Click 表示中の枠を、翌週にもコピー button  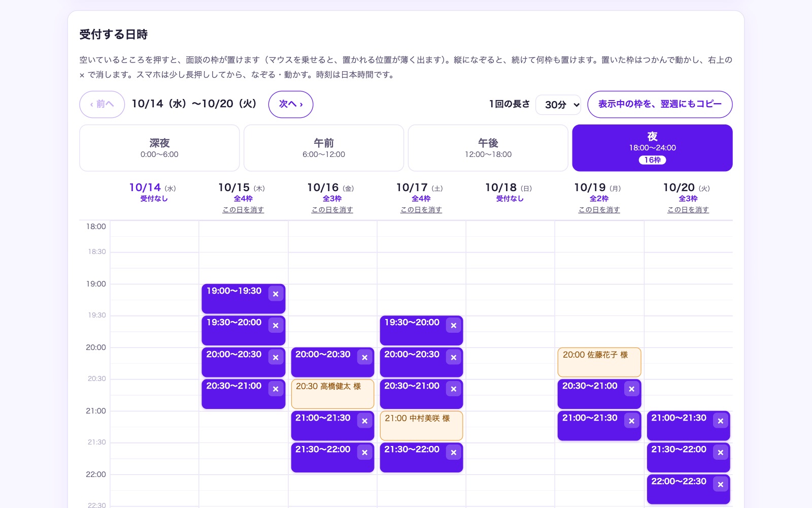[660, 104]
